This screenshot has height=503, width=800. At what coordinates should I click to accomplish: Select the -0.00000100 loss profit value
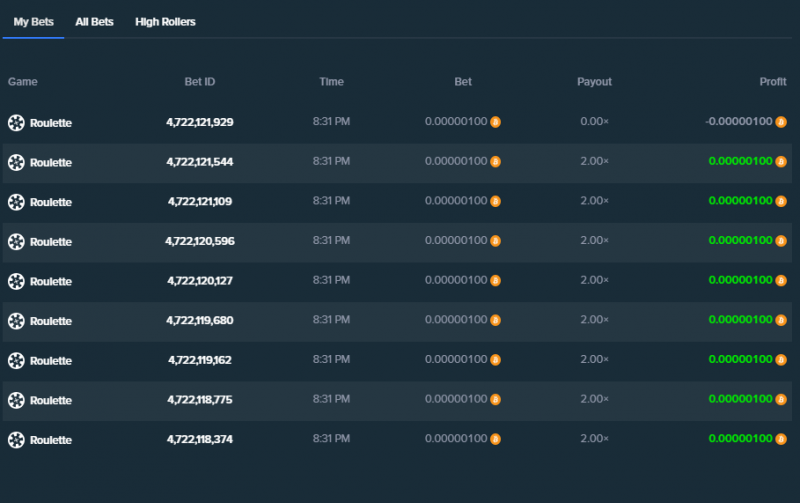pyautogui.click(x=739, y=121)
